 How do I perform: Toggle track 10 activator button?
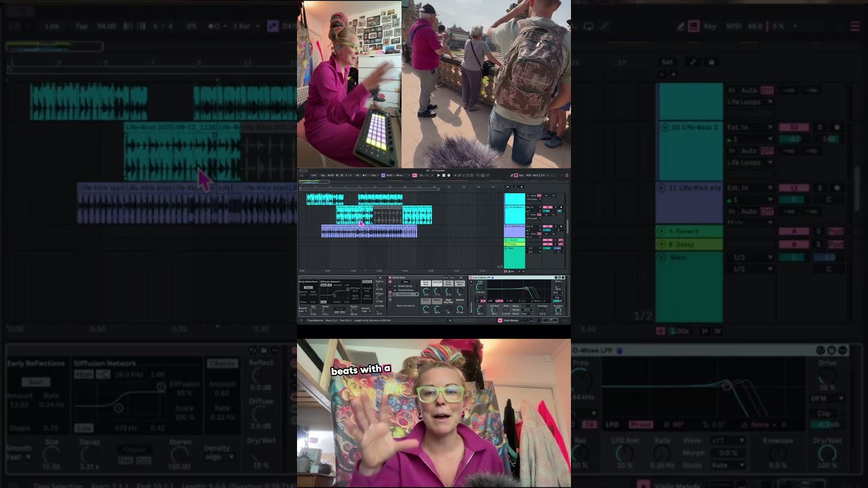coord(548,207)
